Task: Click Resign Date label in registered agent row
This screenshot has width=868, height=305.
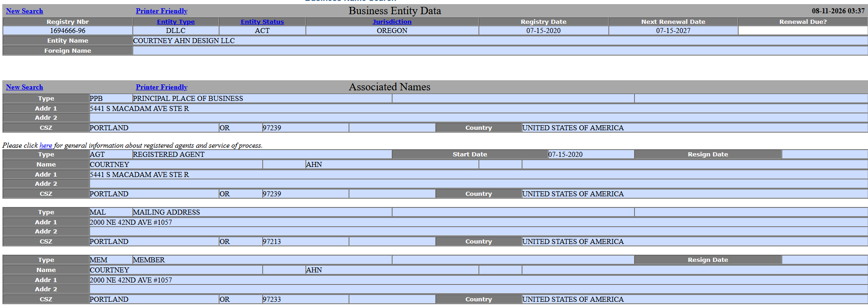Action: point(708,155)
